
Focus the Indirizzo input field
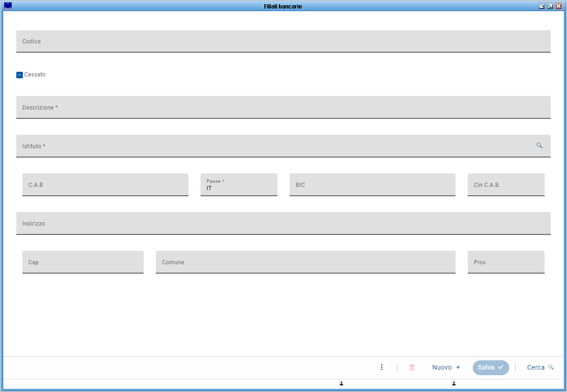283,224
